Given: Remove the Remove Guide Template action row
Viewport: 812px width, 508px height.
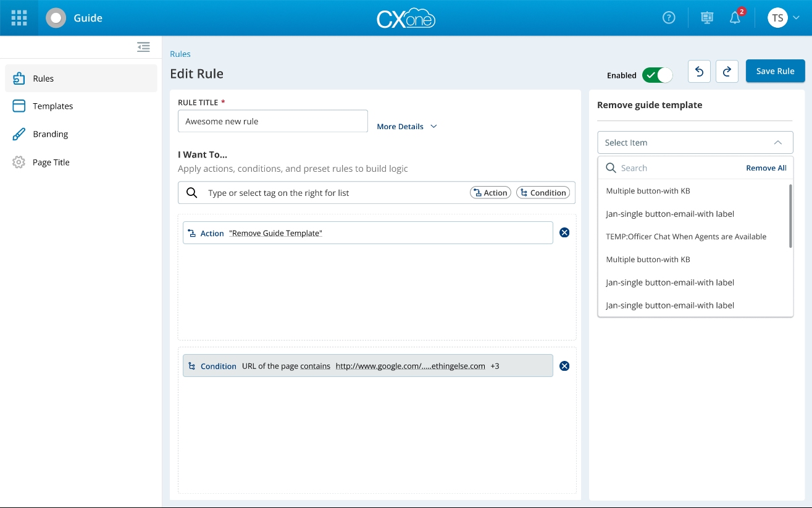Looking at the screenshot, I should pos(564,232).
